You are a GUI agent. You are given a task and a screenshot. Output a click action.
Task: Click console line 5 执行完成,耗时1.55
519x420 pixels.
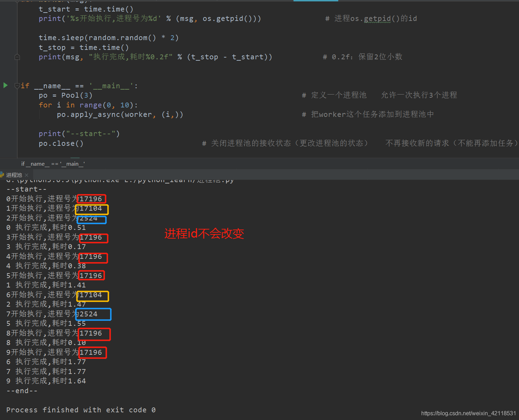tap(46, 323)
